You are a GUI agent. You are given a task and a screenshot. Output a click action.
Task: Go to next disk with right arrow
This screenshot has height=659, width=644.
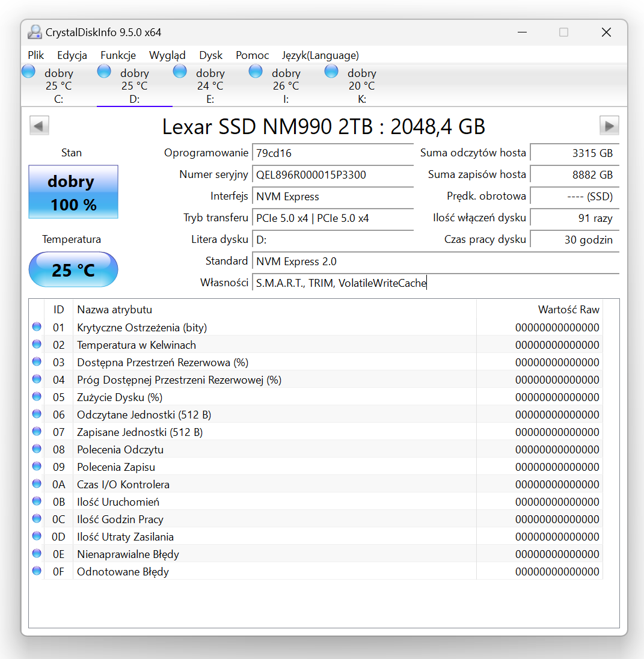click(609, 126)
